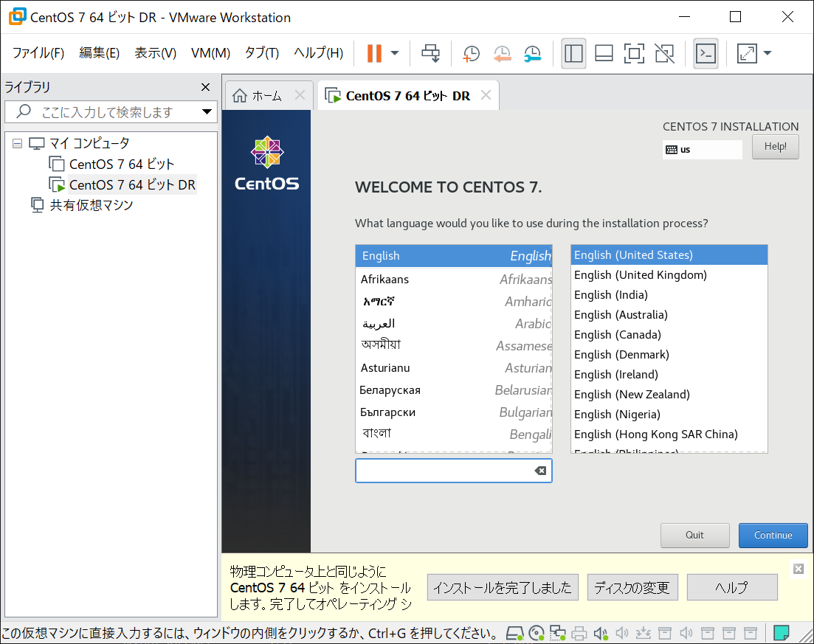Toggle the thumbnail bar view

pos(604,53)
